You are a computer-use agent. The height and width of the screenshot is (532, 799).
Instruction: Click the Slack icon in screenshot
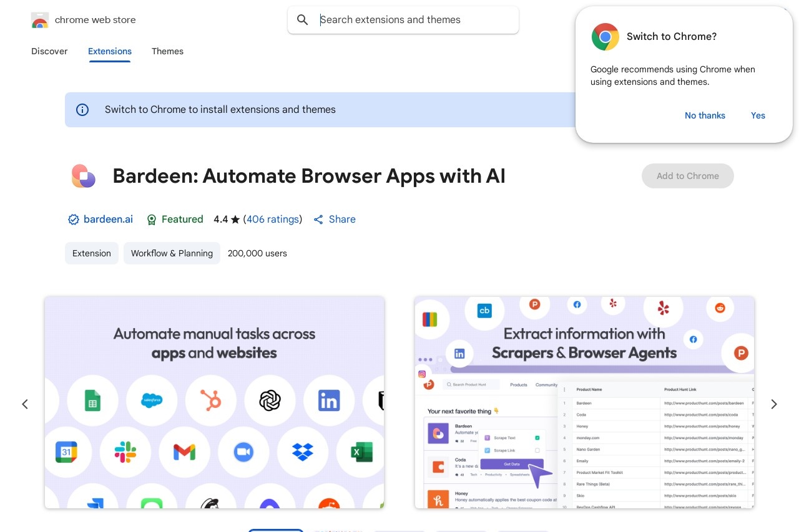click(x=125, y=452)
